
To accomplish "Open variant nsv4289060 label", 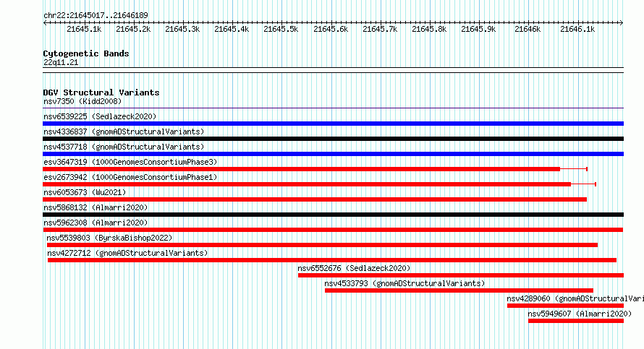I will tap(575, 298).
